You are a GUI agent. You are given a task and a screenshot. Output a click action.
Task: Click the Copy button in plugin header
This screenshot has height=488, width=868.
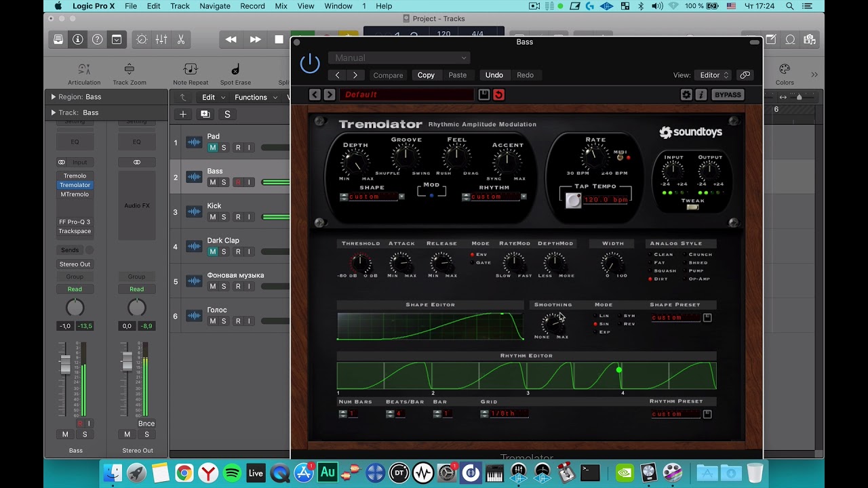click(x=426, y=75)
